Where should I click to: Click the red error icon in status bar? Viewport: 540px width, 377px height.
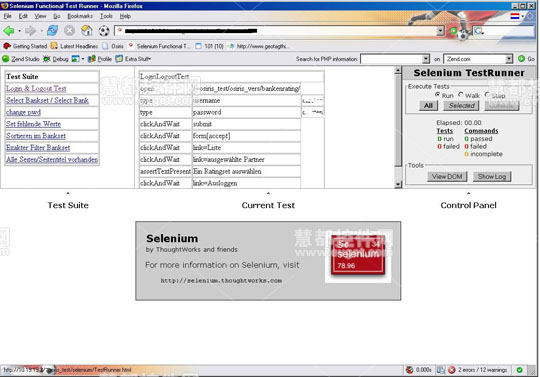pyautogui.click(x=451, y=370)
